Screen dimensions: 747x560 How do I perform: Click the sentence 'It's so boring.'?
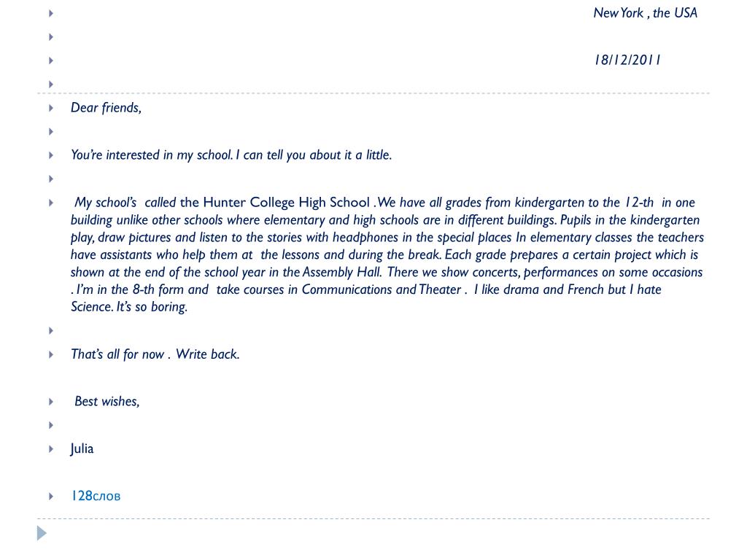(x=152, y=307)
